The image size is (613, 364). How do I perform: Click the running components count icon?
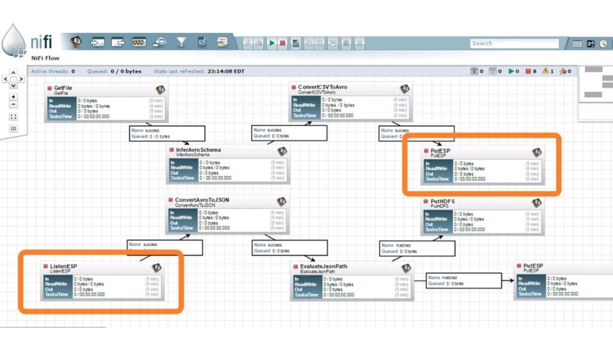click(511, 71)
